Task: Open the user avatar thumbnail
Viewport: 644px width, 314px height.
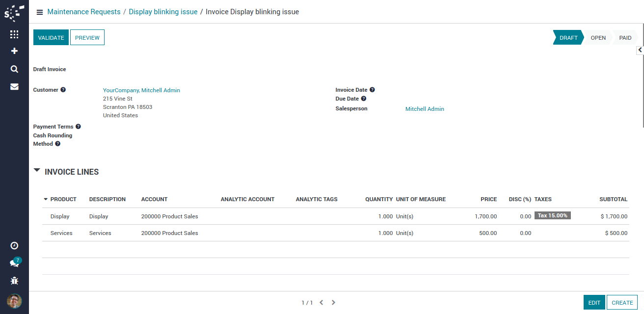Action: [14, 301]
